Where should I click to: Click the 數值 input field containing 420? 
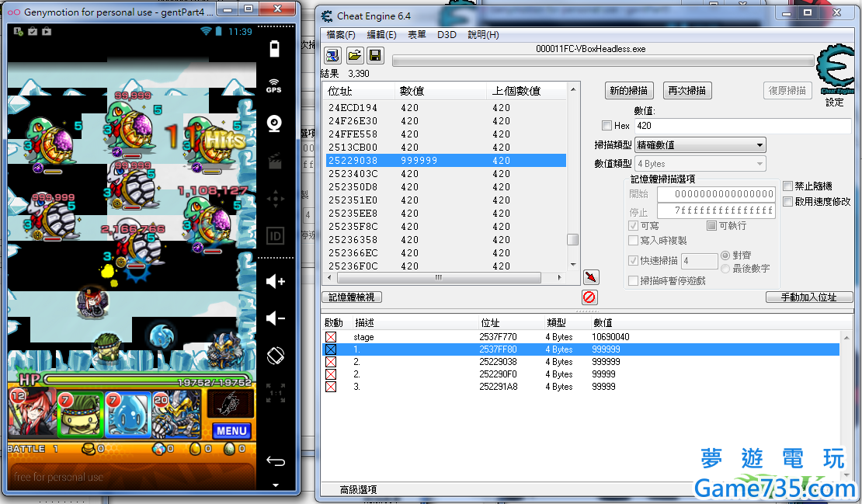[x=704, y=125]
